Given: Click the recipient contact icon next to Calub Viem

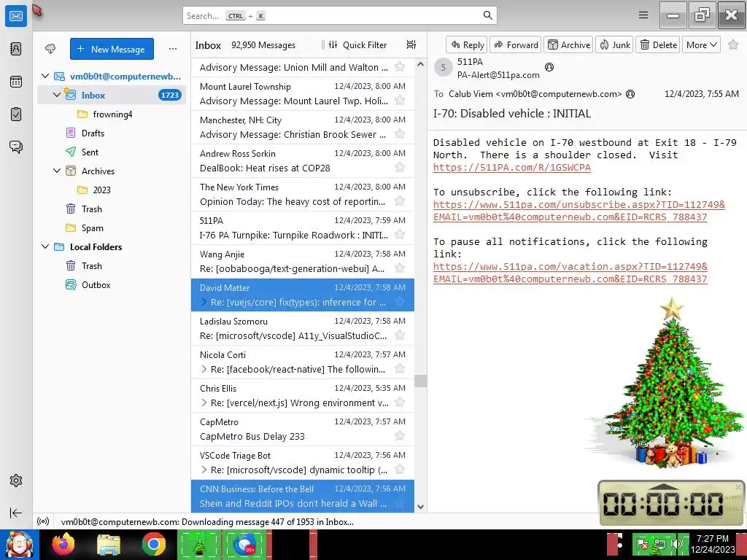Looking at the screenshot, I should [x=630, y=94].
